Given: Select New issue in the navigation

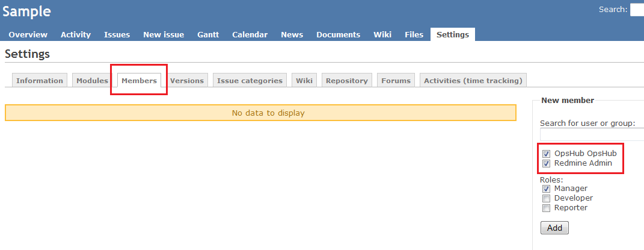Looking at the screenshot, I should tap(164, 34).
